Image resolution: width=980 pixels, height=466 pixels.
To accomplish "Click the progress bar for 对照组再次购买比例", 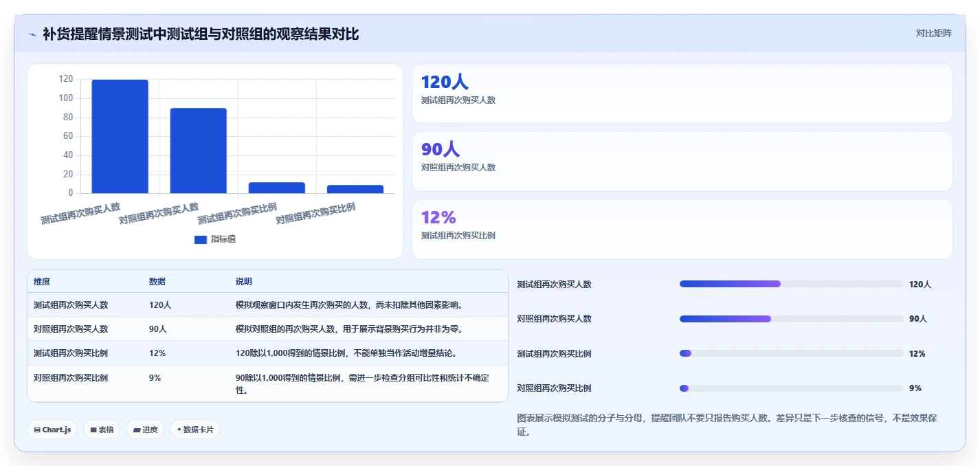I will point(791,388).
